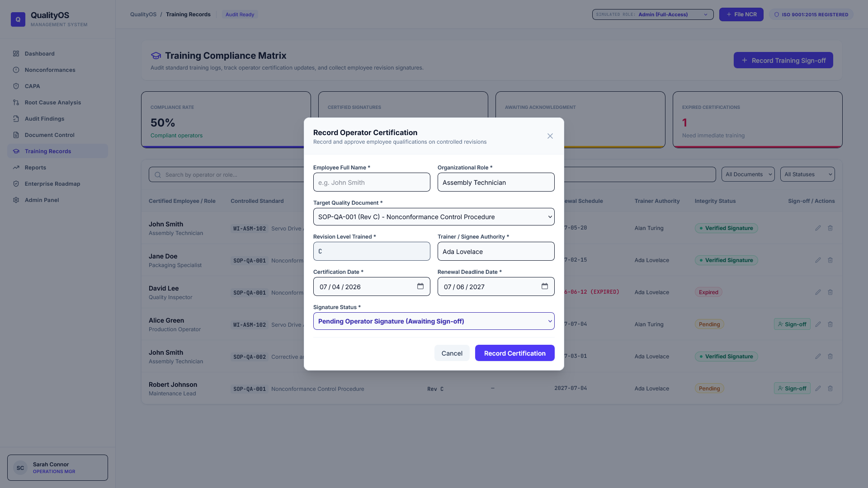
Task: Click the Audit Findings document icon
Action: tap(16, 118)
